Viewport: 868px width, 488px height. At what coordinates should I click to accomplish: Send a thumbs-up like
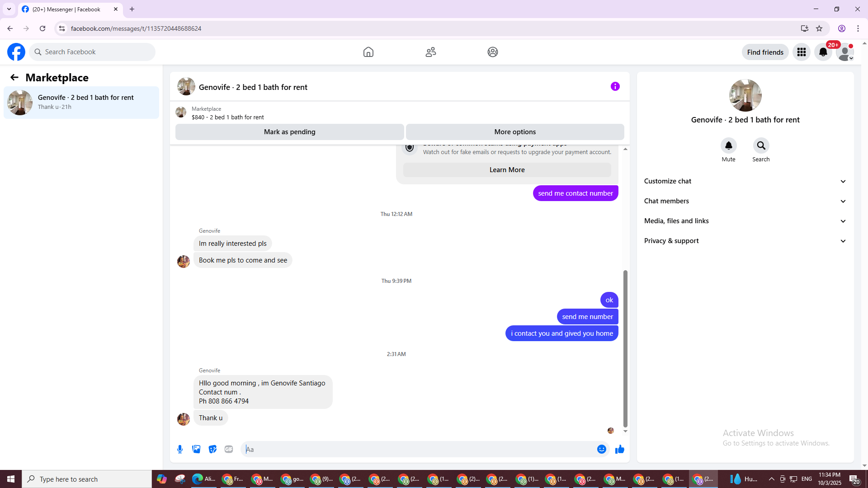(620, 449)
